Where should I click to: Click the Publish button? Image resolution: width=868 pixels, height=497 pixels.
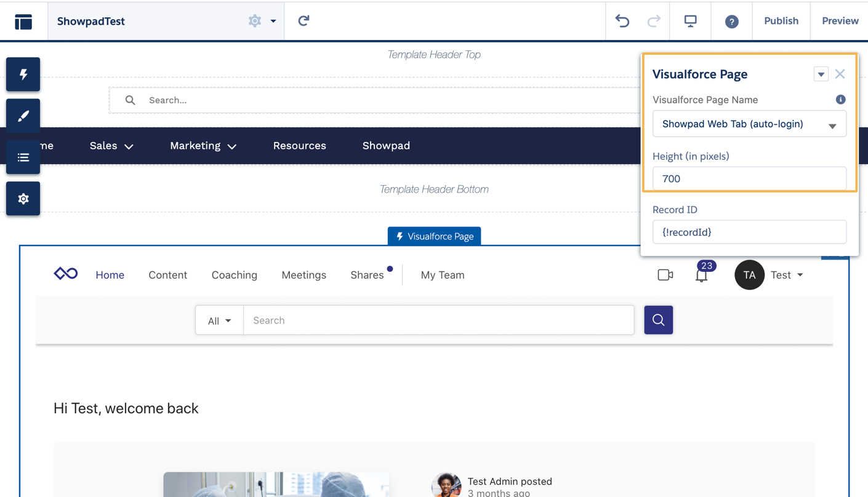pyautogui.click(x=781, y=21)
